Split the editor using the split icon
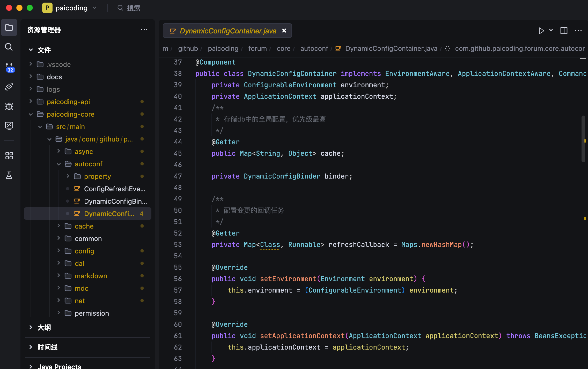The height and width of the screenshot is (369, 588). [x=564, y=31]
